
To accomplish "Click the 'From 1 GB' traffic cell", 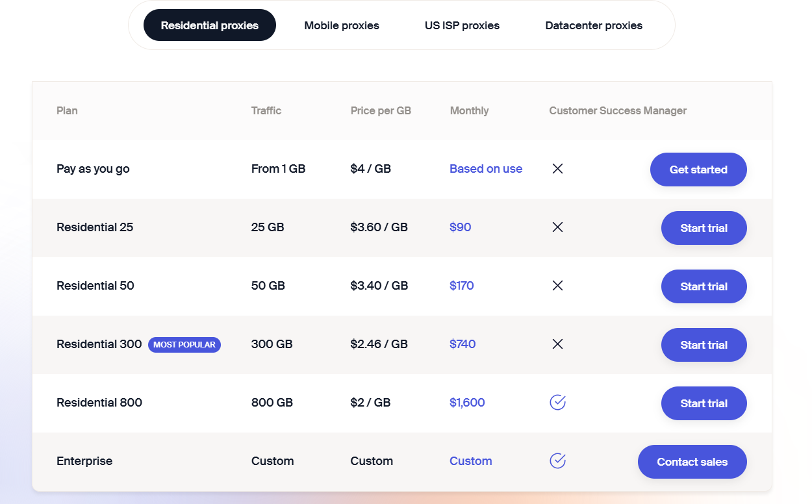I will point(278,169).
